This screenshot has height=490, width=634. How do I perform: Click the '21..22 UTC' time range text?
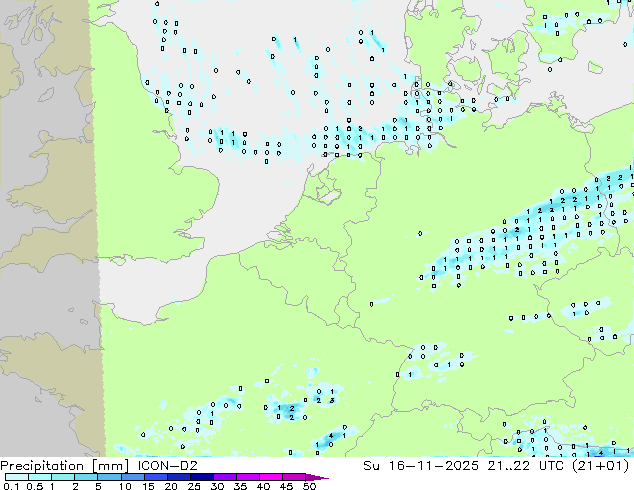tap(526, 466)
